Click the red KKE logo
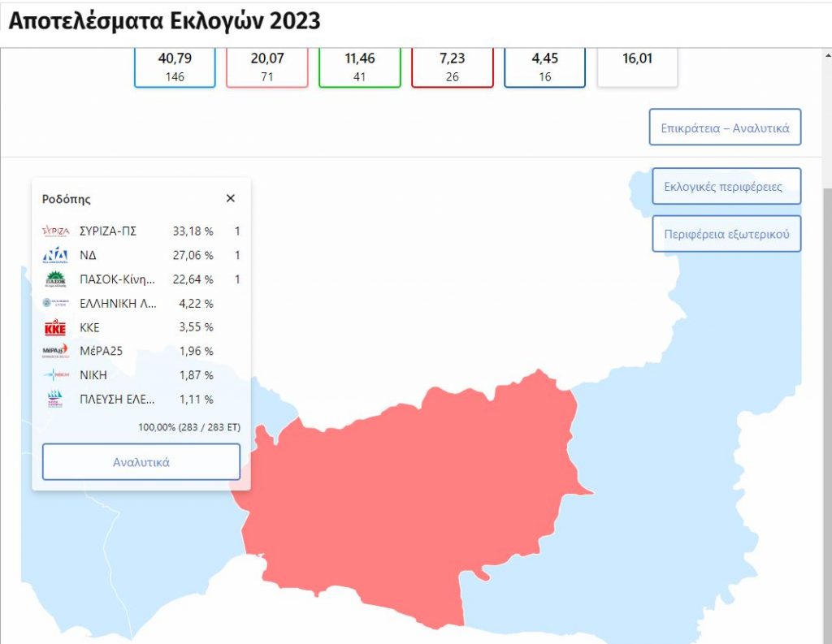The width and height of the screenshot is (832, 644). (x=55, y=327)
